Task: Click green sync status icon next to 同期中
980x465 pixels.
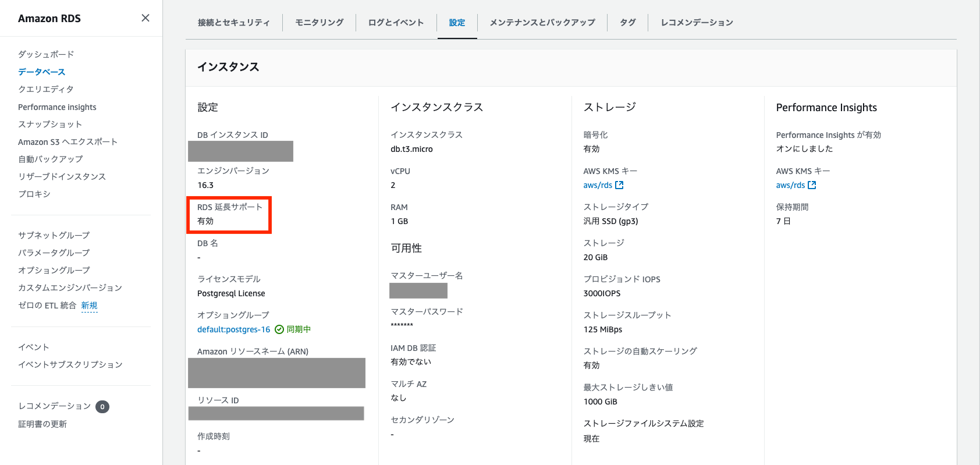Action: point(279,329)
